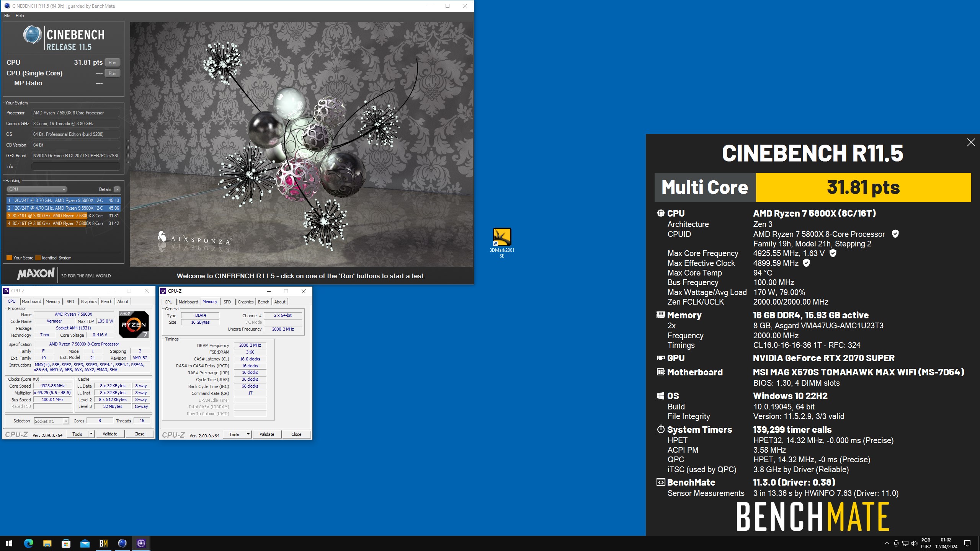980x551 pixels.
Task: Click Validate in left CPU-Z window
Action: point(110,434)
